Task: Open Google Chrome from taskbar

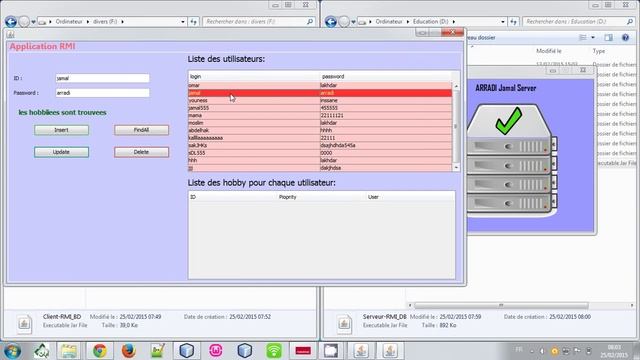Action: pos(99,351)
